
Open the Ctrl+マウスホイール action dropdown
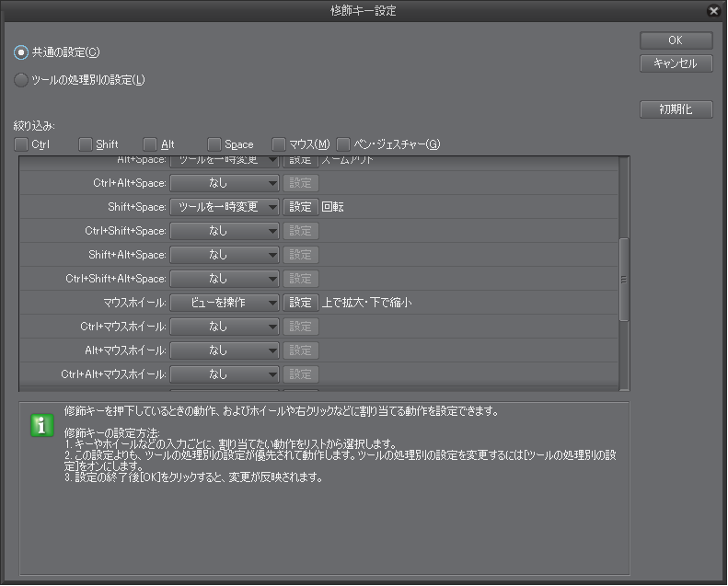225,327
